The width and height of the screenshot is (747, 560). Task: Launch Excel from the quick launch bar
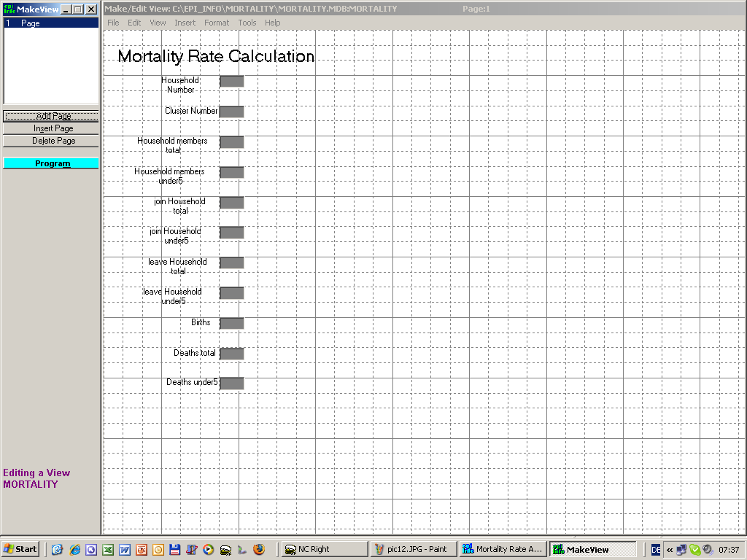[108, 550]
